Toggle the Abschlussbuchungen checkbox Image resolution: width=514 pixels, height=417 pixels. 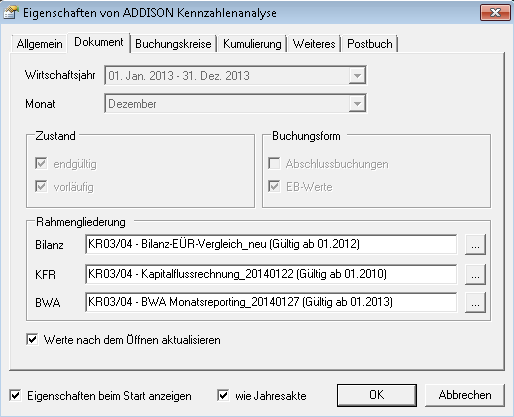[274, 164]
